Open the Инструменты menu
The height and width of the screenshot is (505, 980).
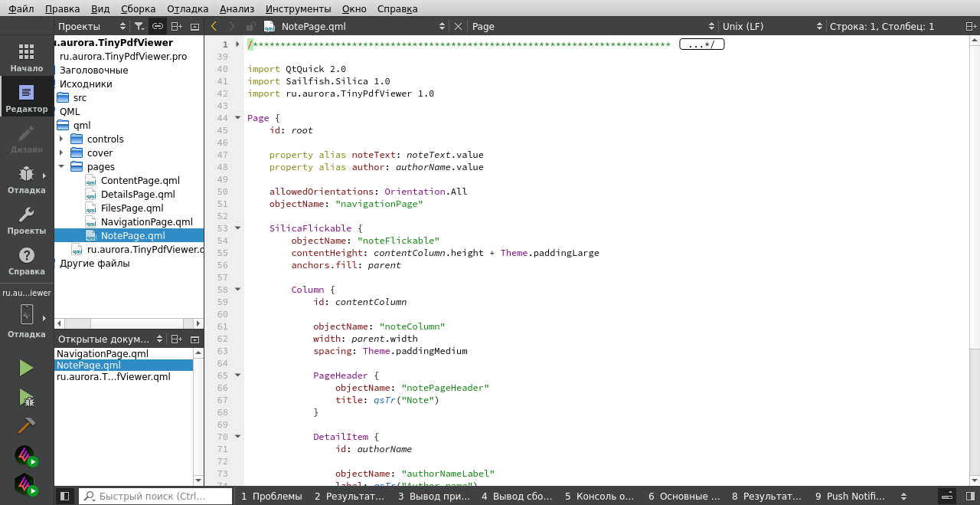pyautogui.click(x=298, y=8)
